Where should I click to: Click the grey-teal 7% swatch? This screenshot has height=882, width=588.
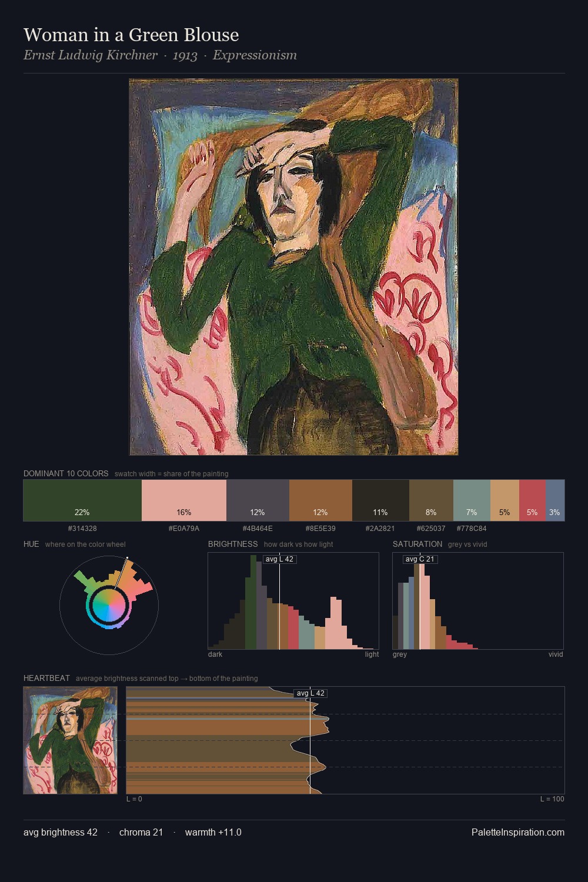click(x=472, y=500)
